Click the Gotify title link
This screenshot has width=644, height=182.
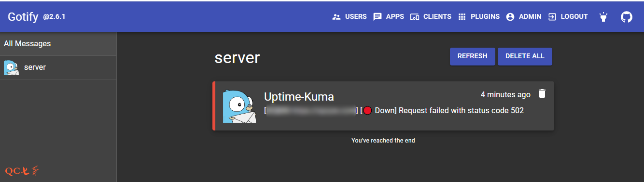point(23,17)
